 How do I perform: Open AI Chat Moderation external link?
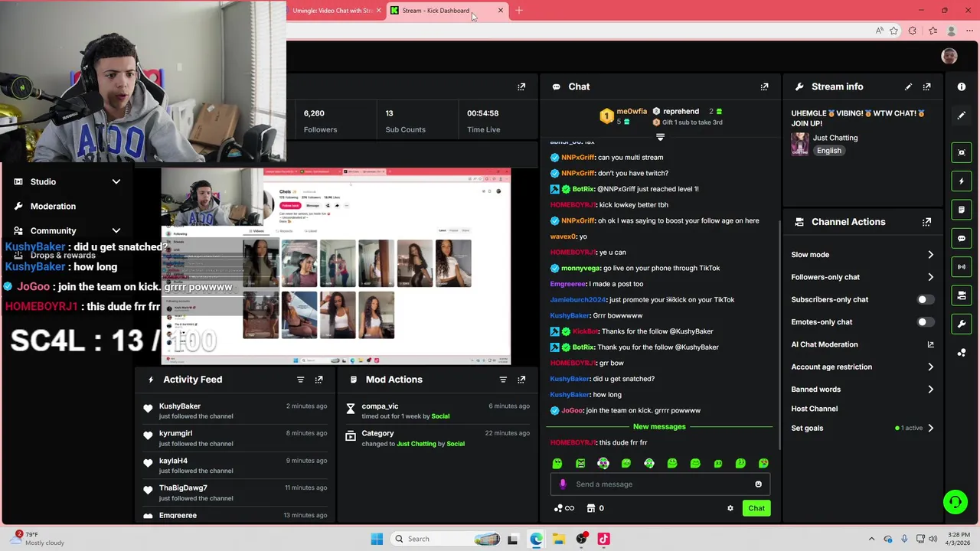930,344
